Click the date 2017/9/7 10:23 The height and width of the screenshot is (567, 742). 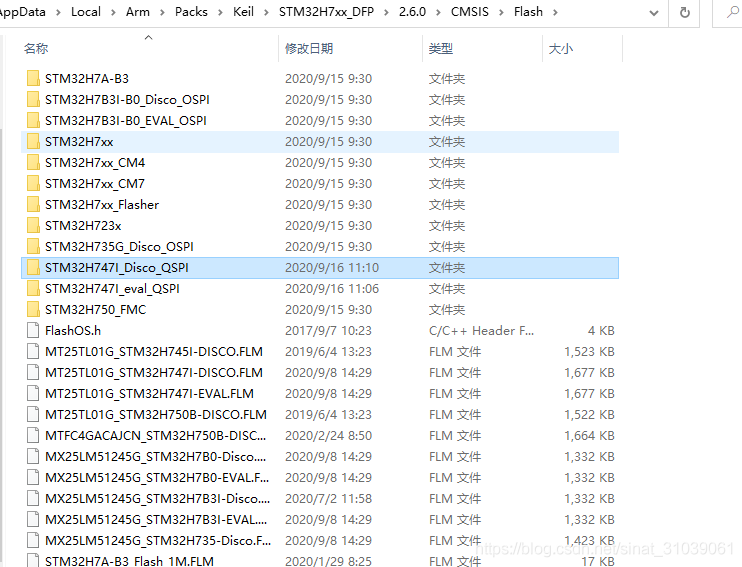(x=328, y=330)
